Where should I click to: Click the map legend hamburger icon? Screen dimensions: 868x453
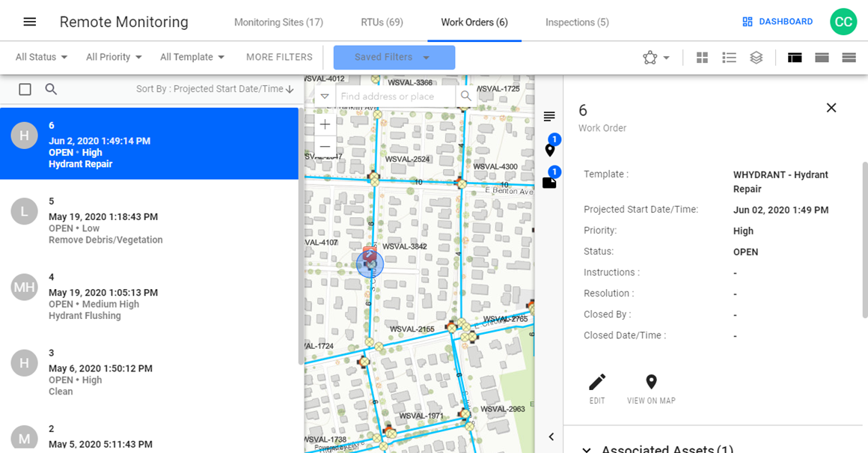(x=549, y=116)
